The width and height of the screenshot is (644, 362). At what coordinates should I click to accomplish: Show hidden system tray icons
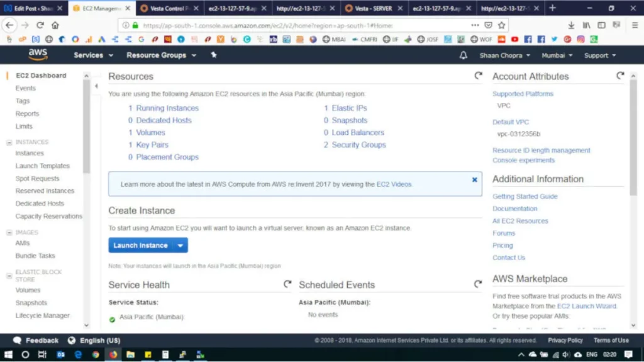pos(521,354)
